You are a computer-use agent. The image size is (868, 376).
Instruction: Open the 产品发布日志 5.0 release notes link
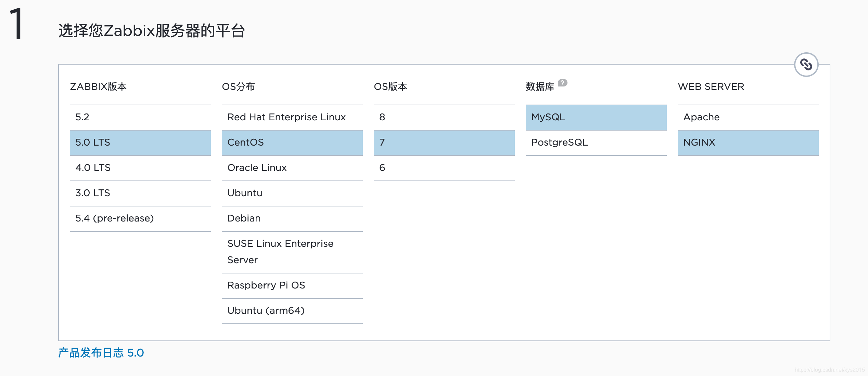[101, 353]
